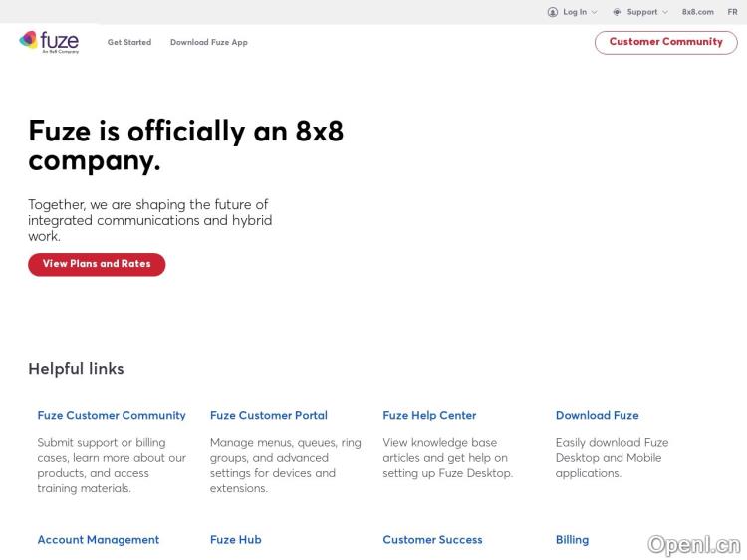The height and width of the screenshot is (560, 747).
Task: Switch language to FR
Action: (x=732, y=12)
